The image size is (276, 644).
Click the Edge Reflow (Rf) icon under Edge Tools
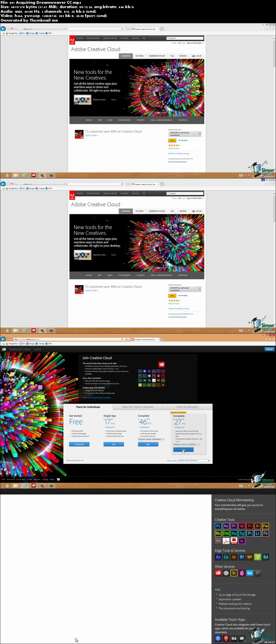pos(242,557)
